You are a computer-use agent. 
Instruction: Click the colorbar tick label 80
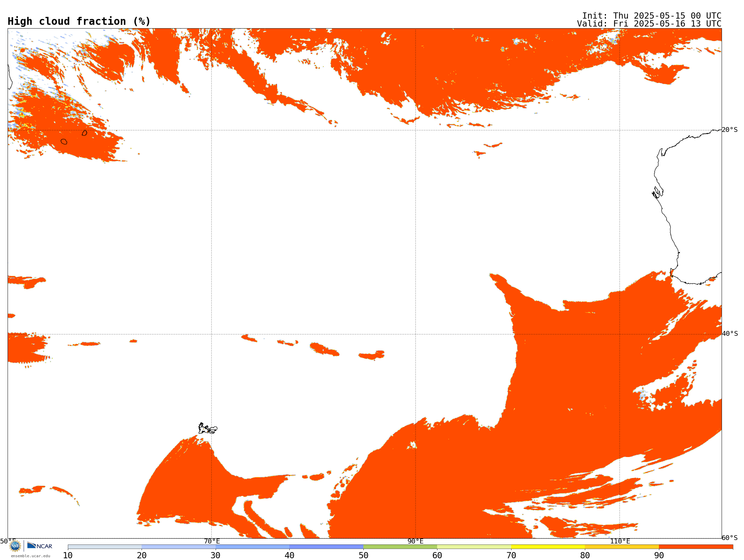click(x=585, y=556)
